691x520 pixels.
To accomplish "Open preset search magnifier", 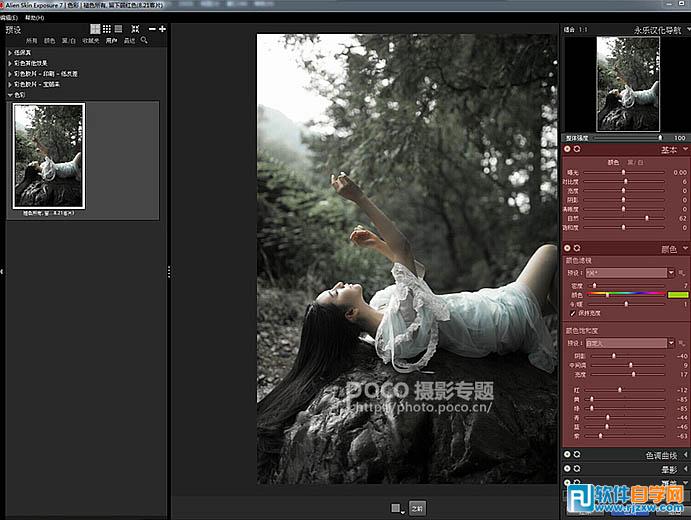I will pos(144,40).
